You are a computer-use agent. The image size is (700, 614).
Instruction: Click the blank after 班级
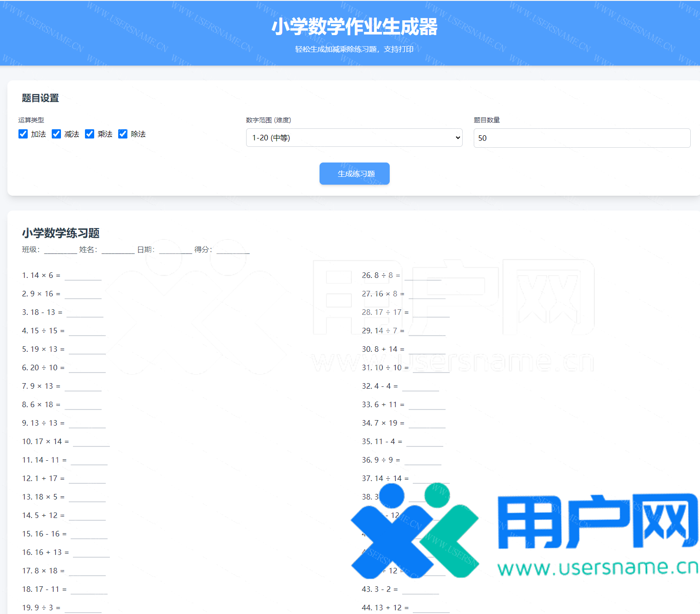(x=60, y=250)
